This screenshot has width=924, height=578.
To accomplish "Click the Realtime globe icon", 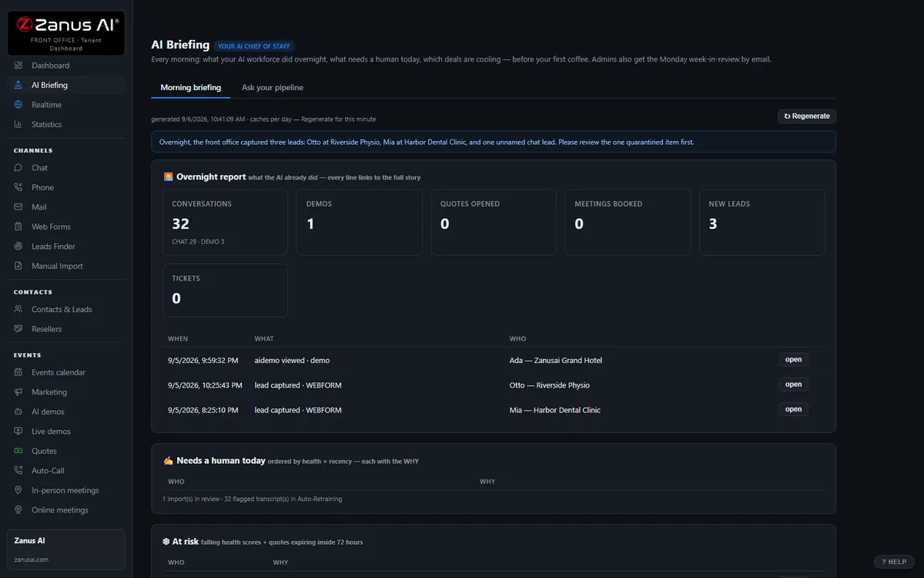I will [x=18, y=105].
